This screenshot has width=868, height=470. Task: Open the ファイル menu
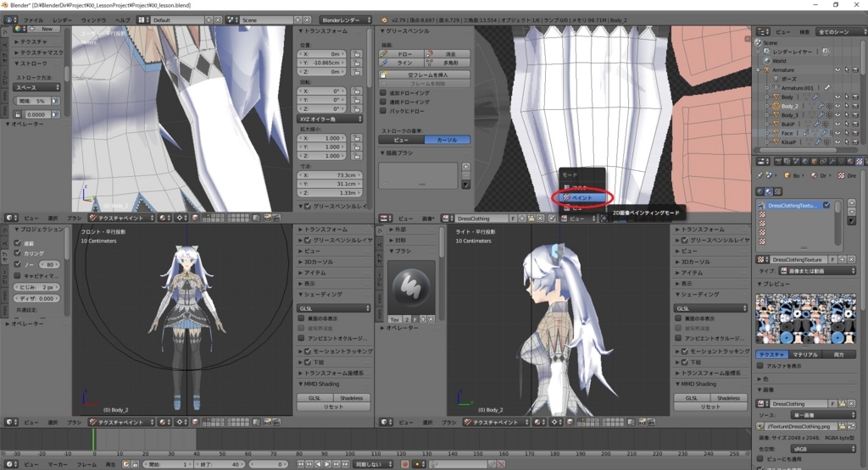(33, 20)
